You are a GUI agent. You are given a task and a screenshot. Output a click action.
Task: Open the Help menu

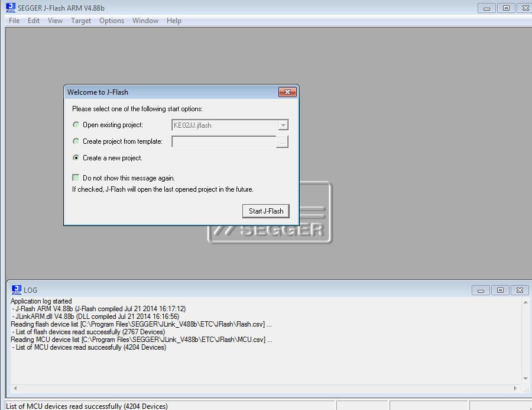coord(174,21)
